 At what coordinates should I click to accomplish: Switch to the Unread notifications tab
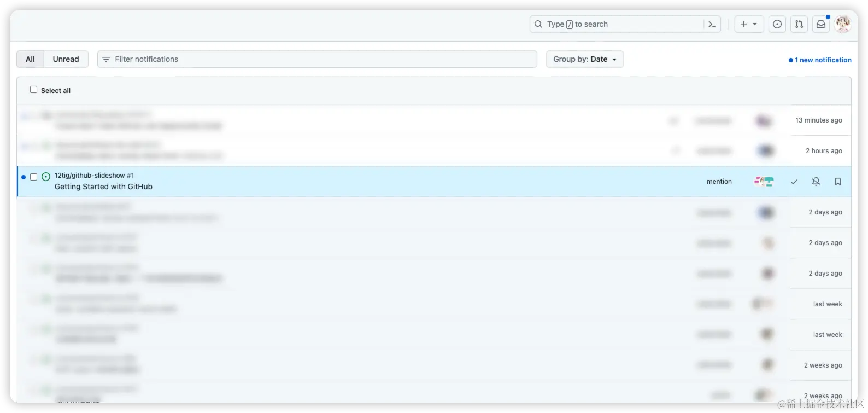(66, 59)
